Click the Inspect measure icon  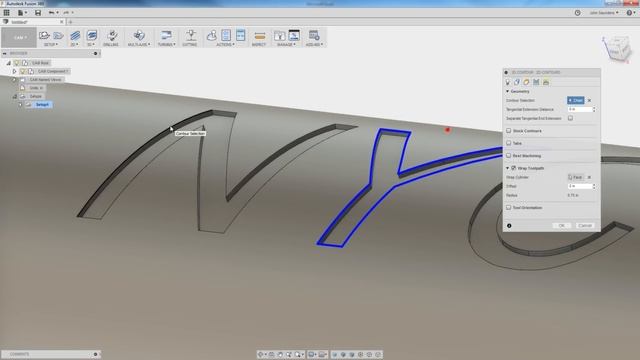click(260, 36)
